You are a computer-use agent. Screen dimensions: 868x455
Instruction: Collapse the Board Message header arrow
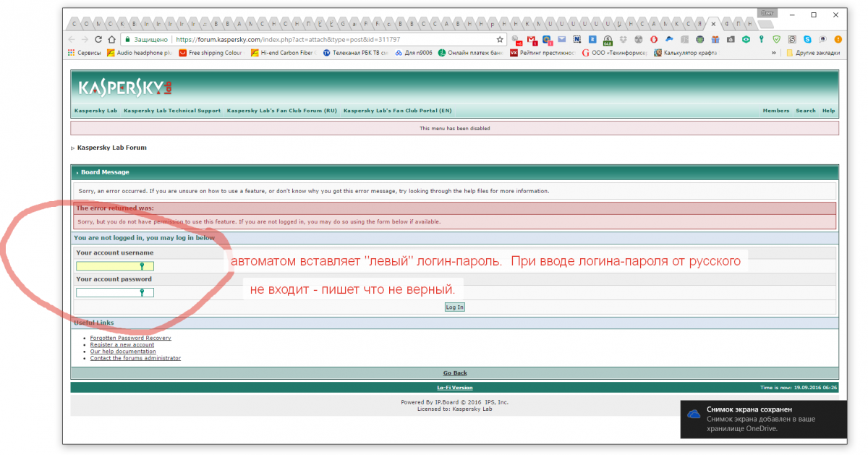(x=77, y=173)
